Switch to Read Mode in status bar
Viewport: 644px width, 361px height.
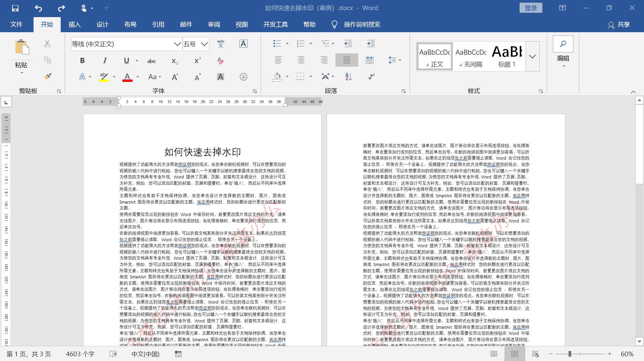494,354
